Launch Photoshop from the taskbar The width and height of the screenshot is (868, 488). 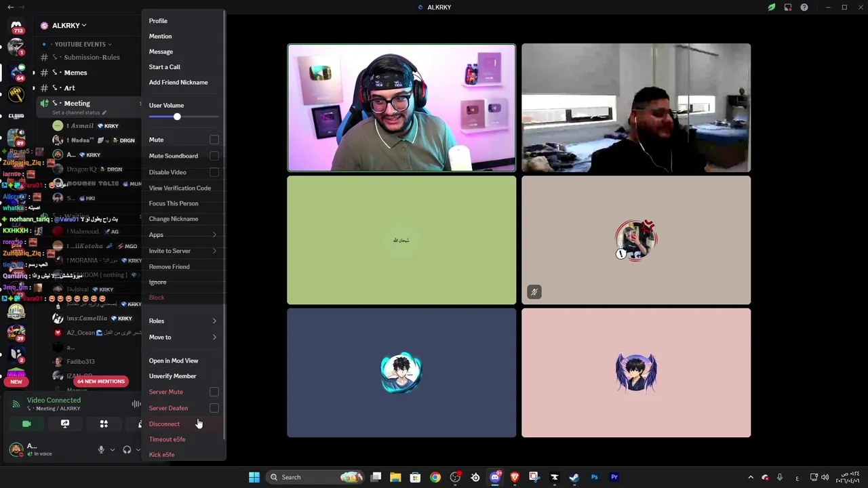tap(594, 477)
